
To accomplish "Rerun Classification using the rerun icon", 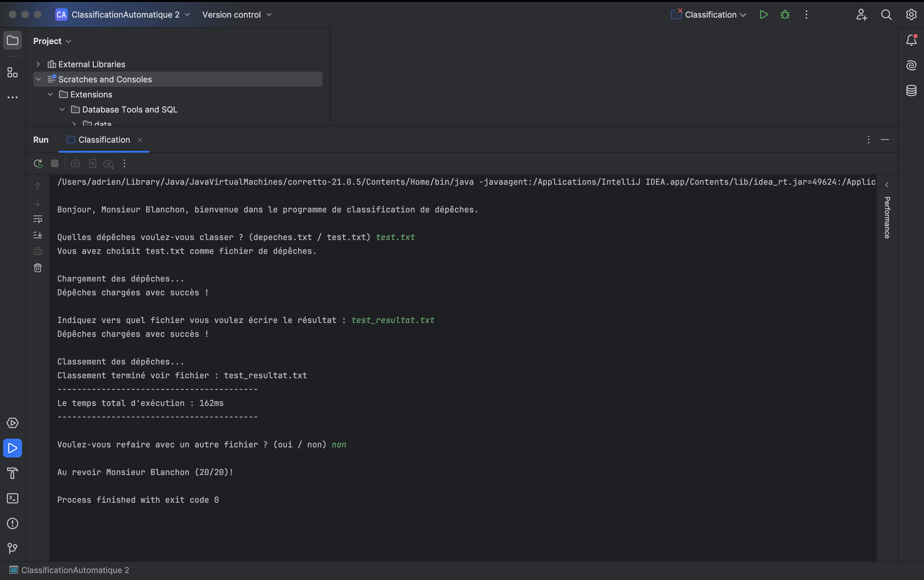I will pyautogui.click(x=38, y=164).
